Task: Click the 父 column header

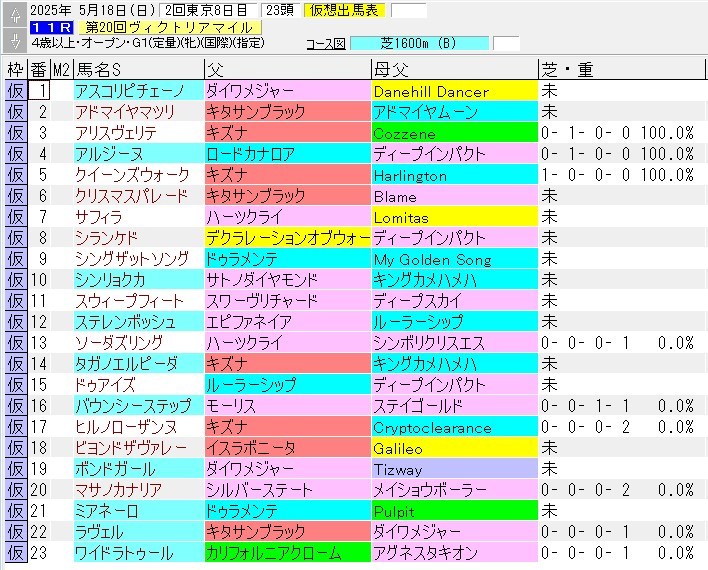Action: (288, 70)
